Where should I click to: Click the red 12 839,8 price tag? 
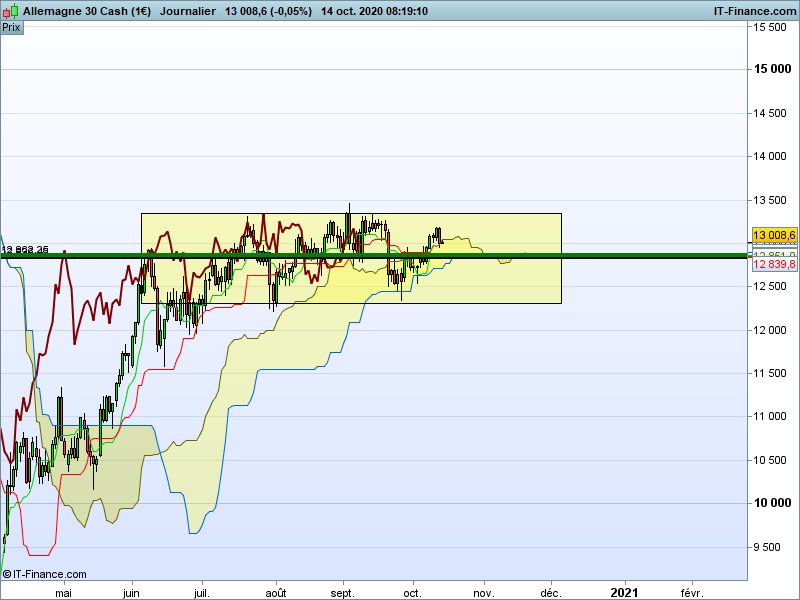[774, 264]
